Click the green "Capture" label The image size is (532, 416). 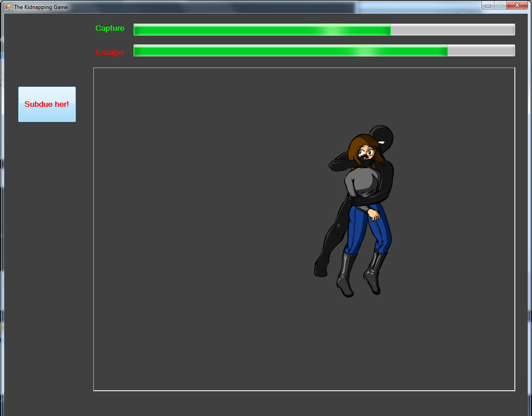tap(110, 28)
